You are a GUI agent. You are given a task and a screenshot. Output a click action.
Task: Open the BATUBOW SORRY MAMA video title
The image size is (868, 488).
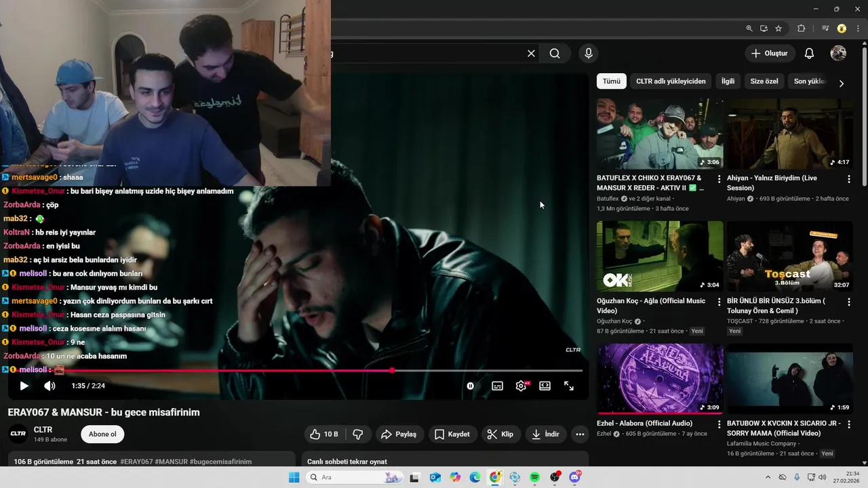pos(784,428)
